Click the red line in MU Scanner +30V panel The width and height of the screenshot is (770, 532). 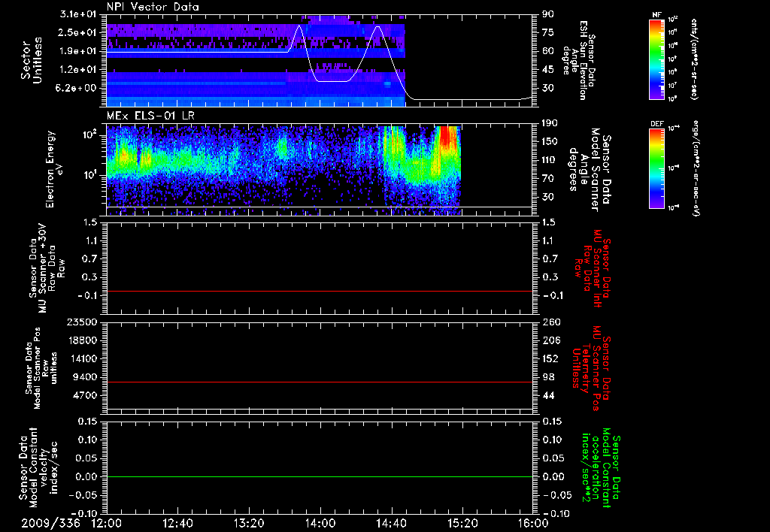[x=320, y=291]
